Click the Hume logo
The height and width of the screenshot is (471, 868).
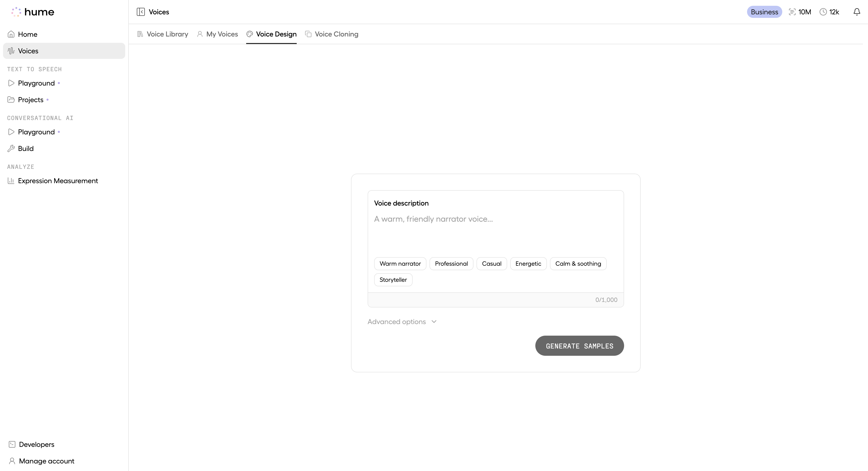(x=33, y=12)
